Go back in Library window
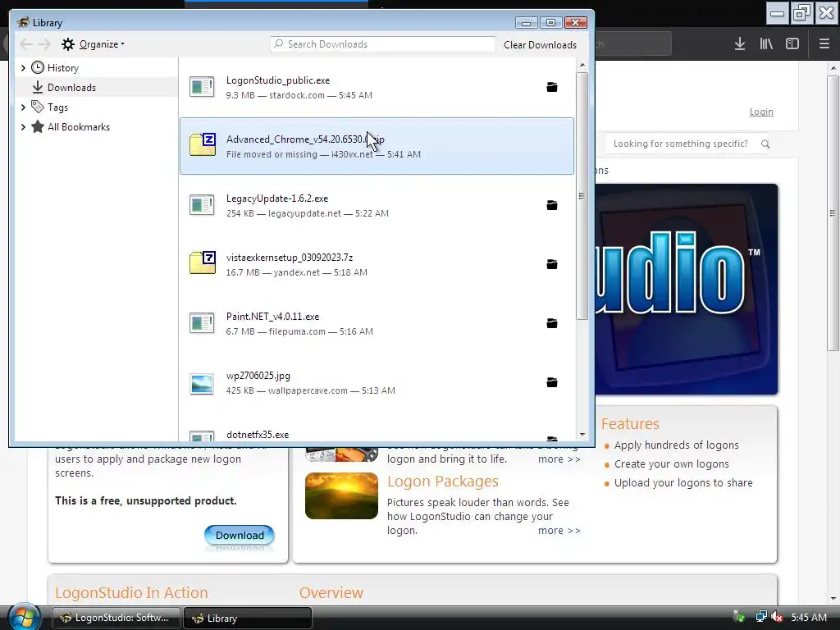 (x=25, y=44)
